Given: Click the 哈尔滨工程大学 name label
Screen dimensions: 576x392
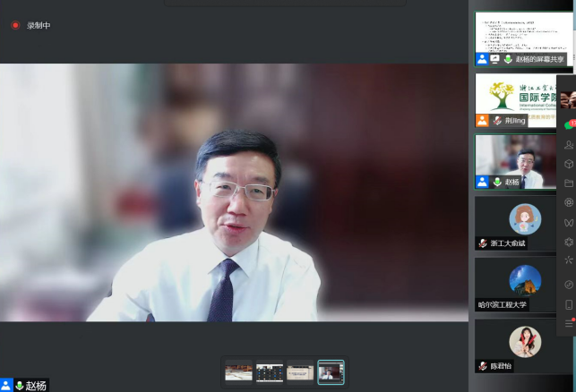Looking at the screenshot, I should pyautogui.click(x=502, y=304).
